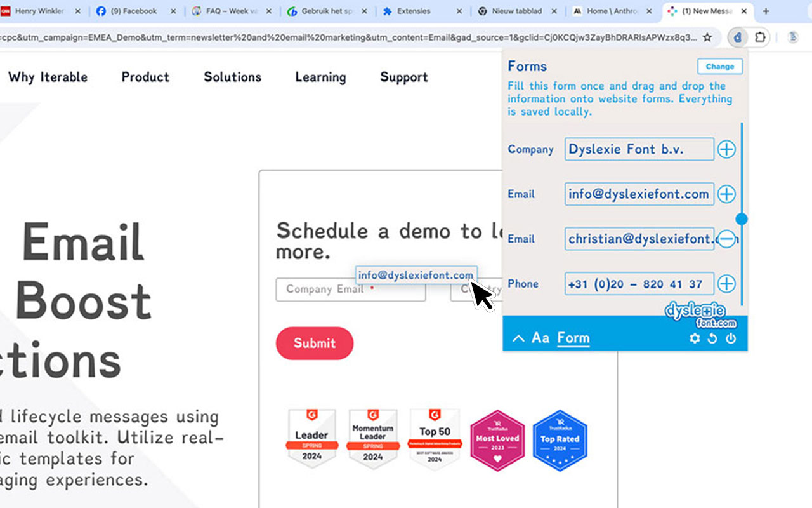Open the Support menu
This screenshot has height=508, width=812.
[x=404, y=77]
